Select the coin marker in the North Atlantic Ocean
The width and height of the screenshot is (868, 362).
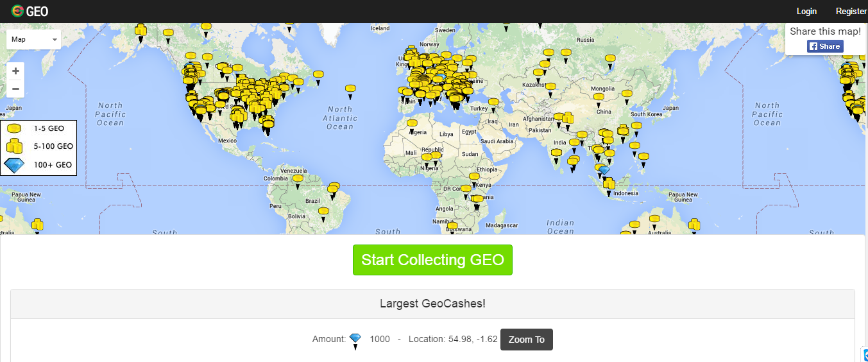coord(350,91)
